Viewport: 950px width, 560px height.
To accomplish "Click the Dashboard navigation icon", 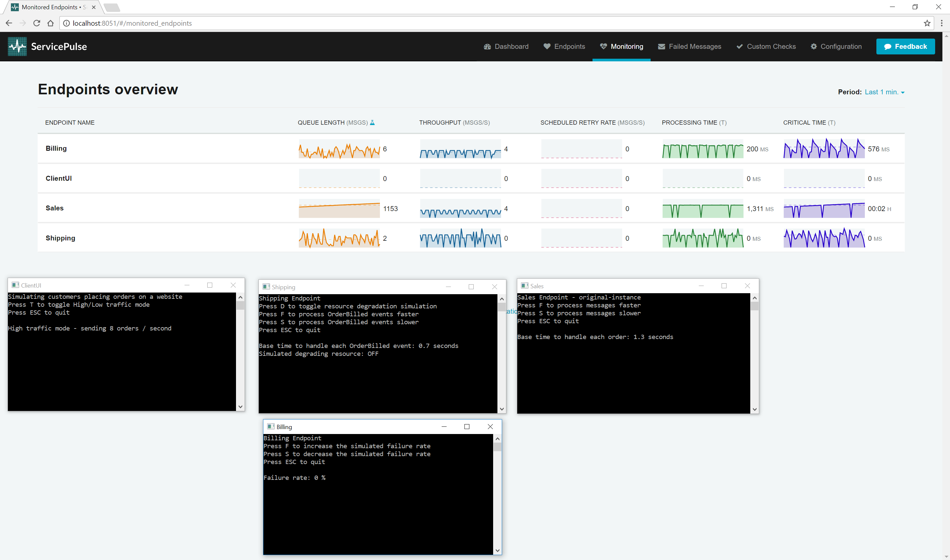I will click(x=486, y=46).
